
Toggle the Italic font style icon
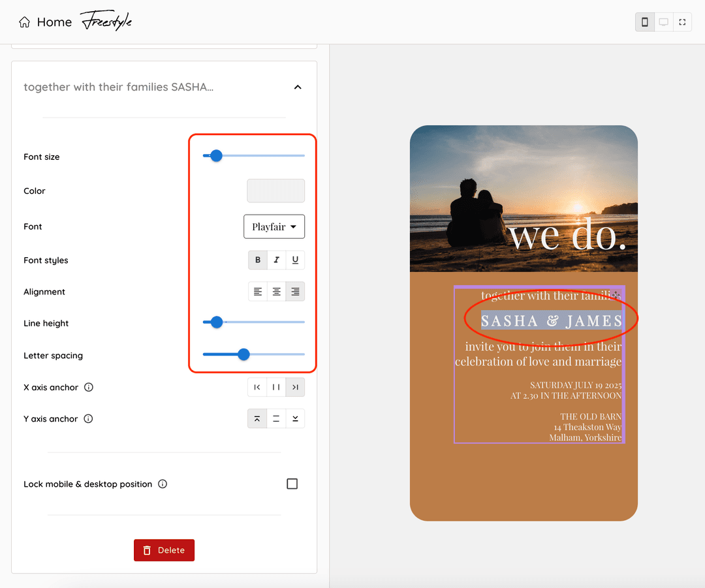pos(277,260)
